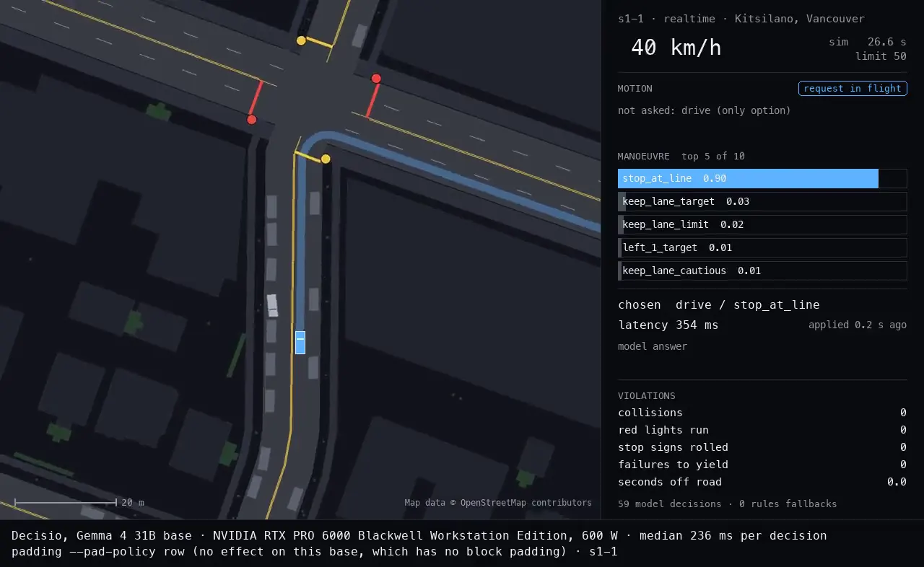Screen dimensions: 924x567
Task: Click the "padding --pad-policy row" footer line
Action: 315,552
